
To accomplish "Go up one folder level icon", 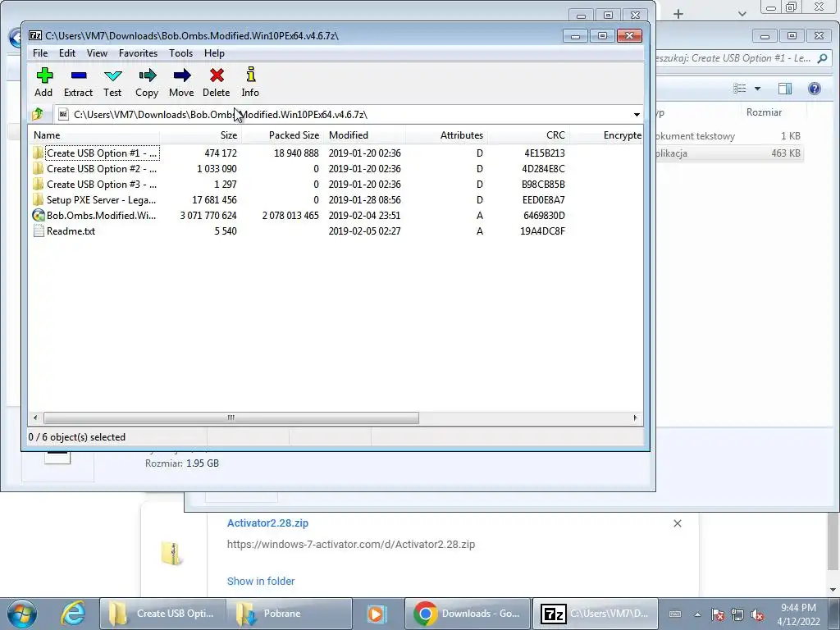I will 38,114.
